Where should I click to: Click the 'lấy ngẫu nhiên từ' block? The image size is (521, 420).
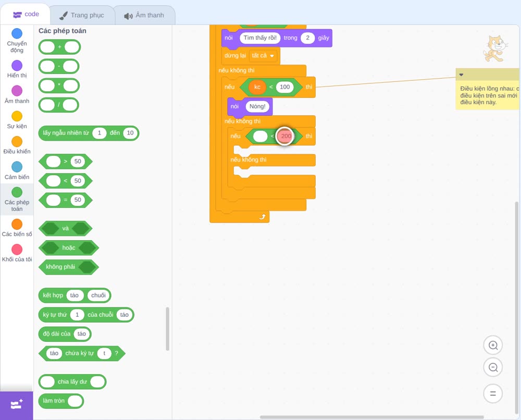tap(89, 133)
